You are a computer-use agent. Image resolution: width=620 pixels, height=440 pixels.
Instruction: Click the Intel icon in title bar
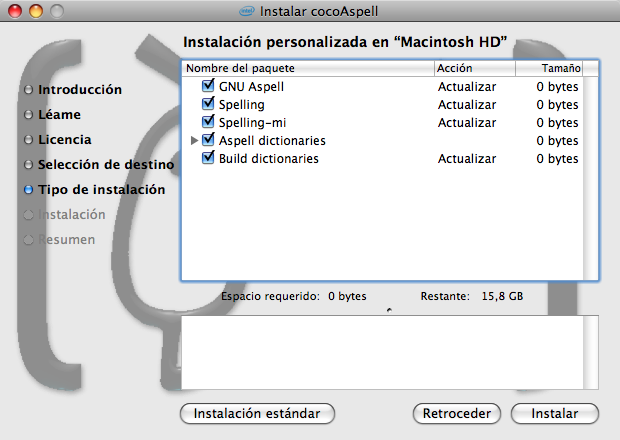click(x=247, y=11)
